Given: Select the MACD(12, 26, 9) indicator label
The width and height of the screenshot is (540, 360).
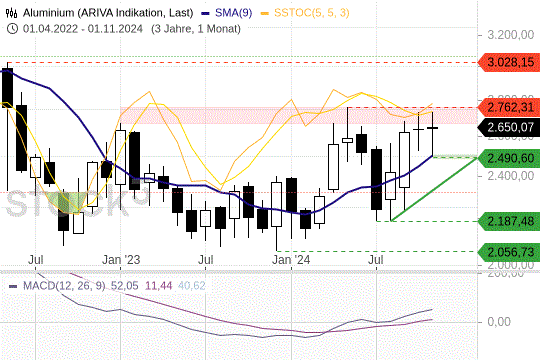Looking at the screenshot, I should 64,286.
